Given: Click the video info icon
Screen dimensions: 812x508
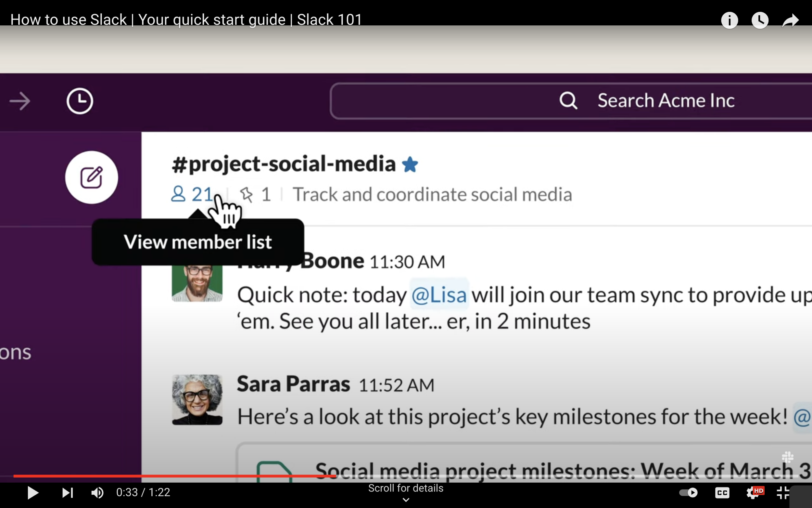Looking at the screenshot, I should [729, 20].
